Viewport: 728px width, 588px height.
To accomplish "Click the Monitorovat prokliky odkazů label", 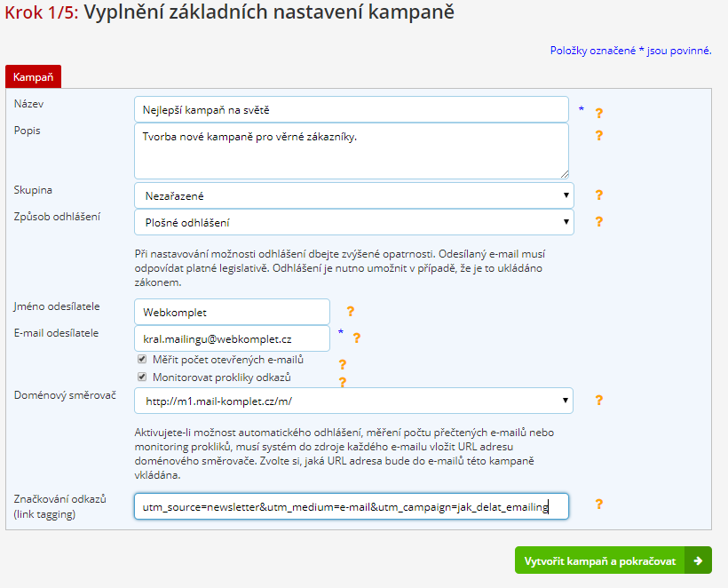I will [222, 377].
